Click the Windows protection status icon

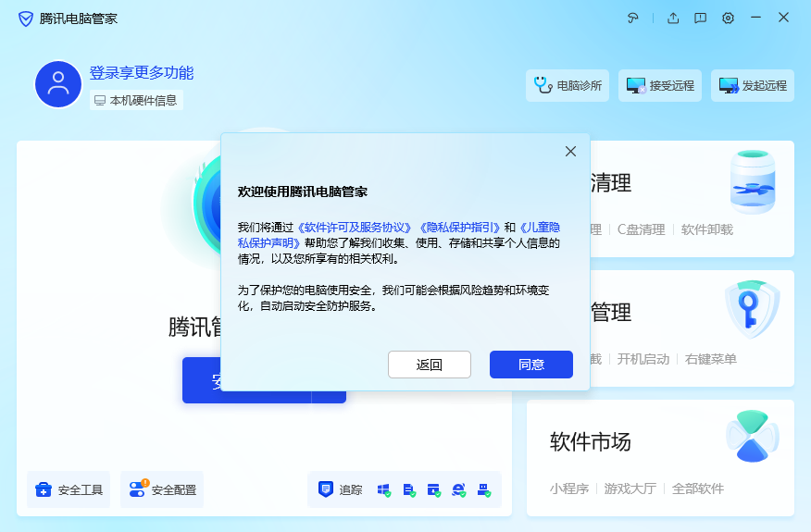[x=383, y=489]
